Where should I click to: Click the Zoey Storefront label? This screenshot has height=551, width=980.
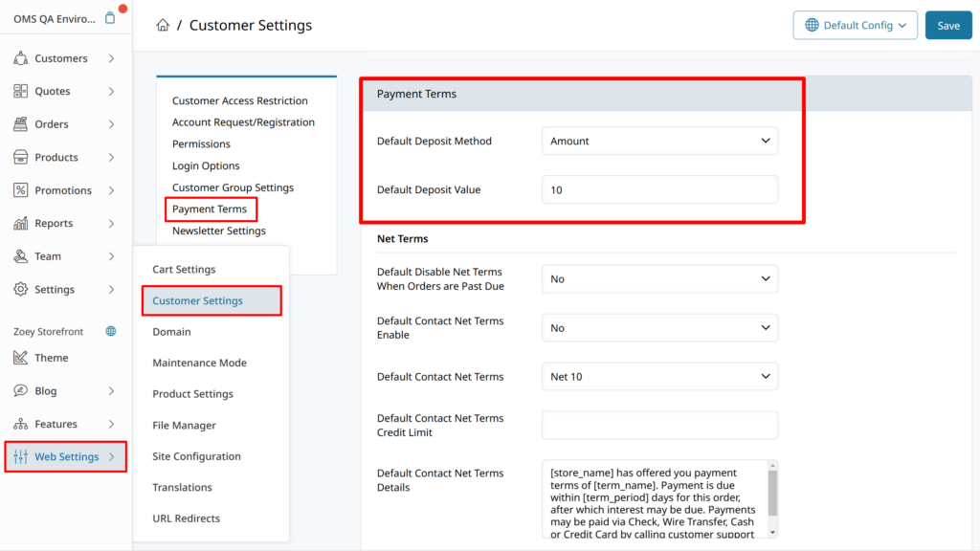(x=48, y=331)
